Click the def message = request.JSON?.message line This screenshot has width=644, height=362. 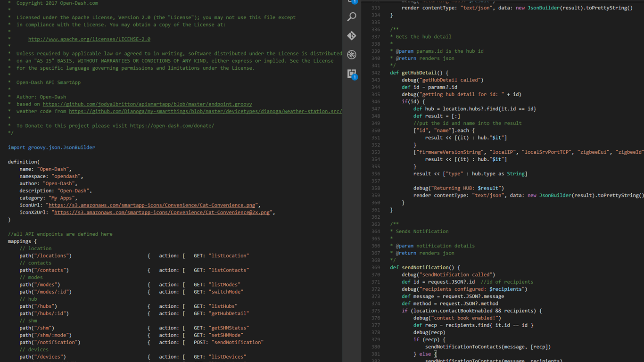coord(453,296)
